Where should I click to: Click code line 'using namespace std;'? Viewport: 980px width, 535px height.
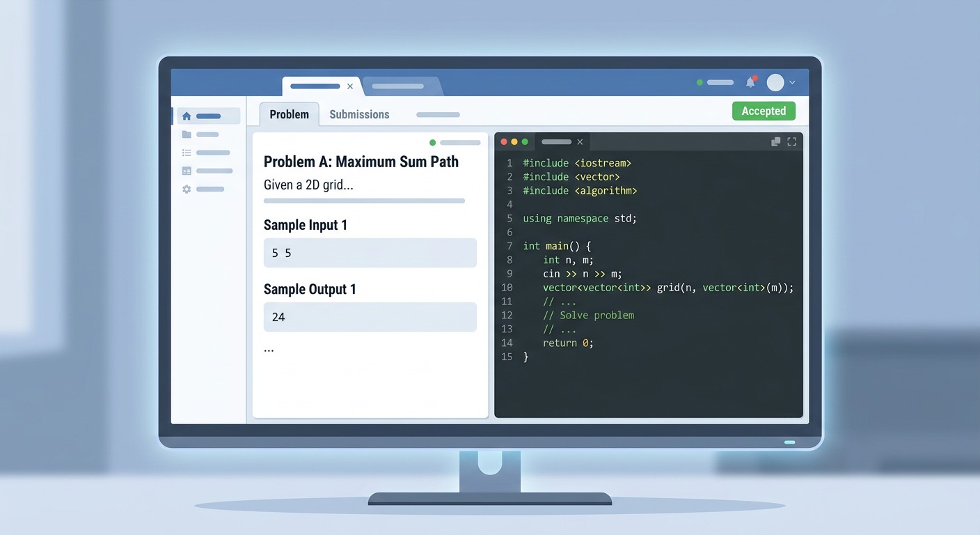pyautogui.click(x=580, y=218)
